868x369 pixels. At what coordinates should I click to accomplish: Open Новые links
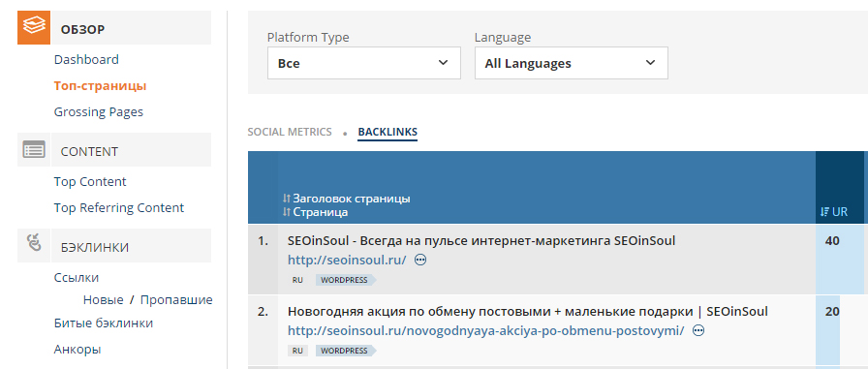[x=103, y=300]
